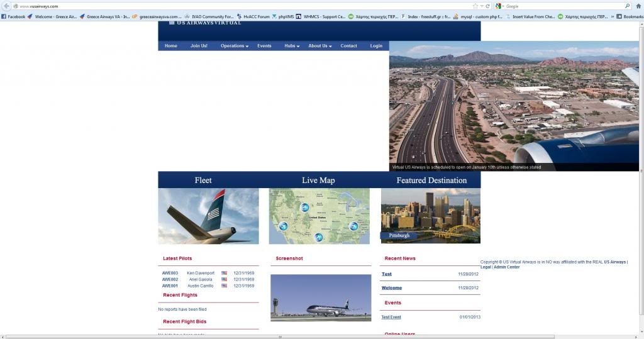The image size is (644, 339).
Task: Click the 'Ken Davenport' pilot name
Action: pos(201,273)
